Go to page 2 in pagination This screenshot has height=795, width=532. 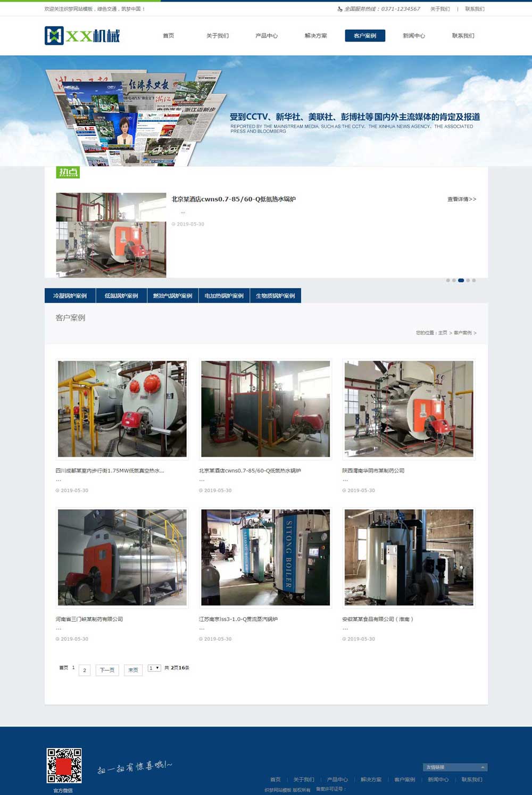coord(85,670)
